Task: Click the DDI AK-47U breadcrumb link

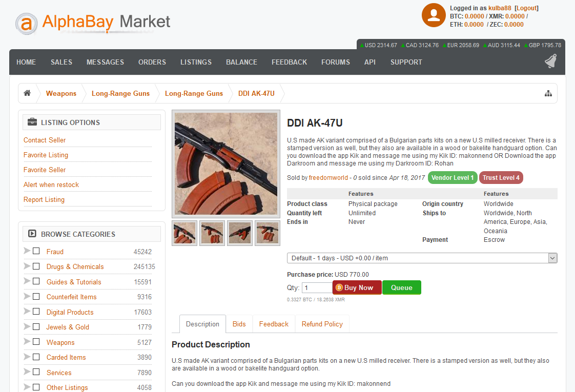Action: tap(256, 93)
